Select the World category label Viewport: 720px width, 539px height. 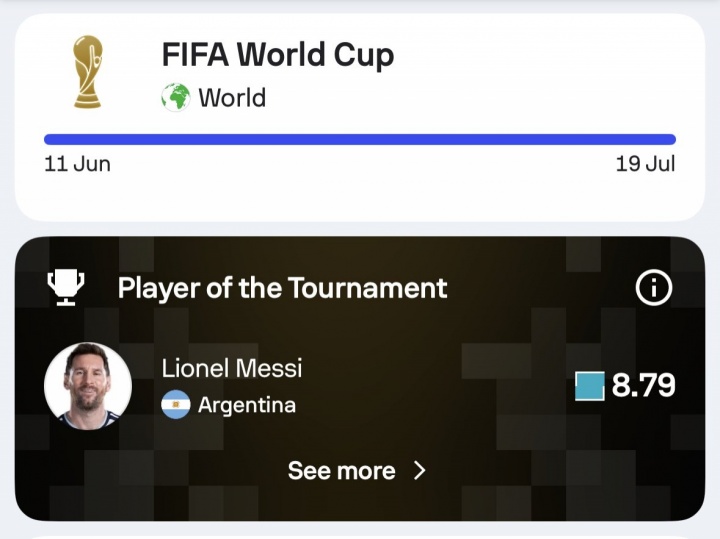pyautogui.click(x=232, y=98)
